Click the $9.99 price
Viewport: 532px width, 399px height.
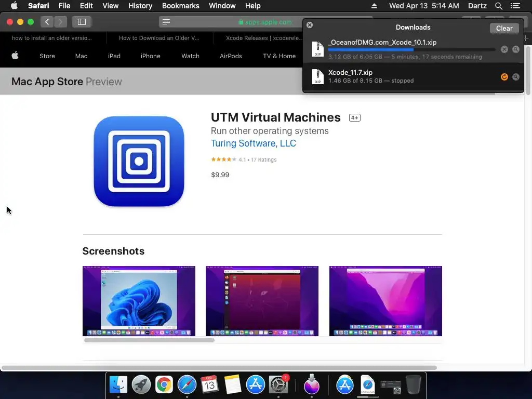(x=220, y=175)
